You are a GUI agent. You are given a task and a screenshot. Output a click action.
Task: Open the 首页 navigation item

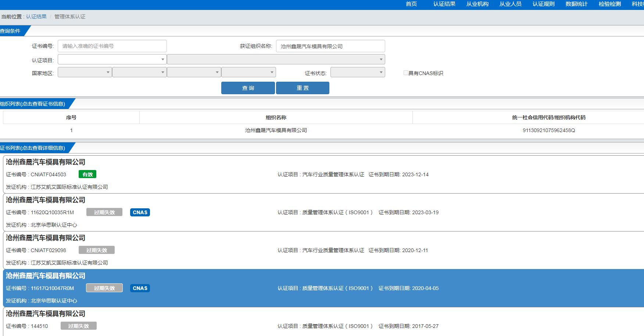pos(411,4)
